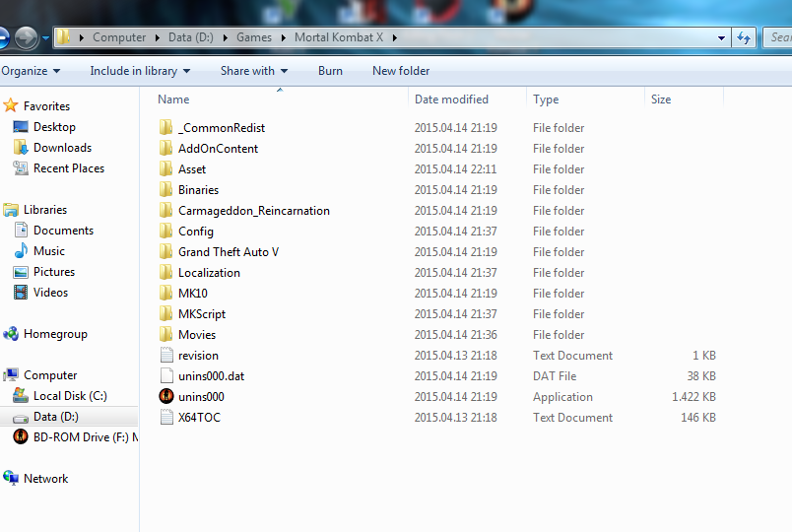Select the Binaries folder icon
The height and width of the screenshot is (532, 792).
[165, 189]
